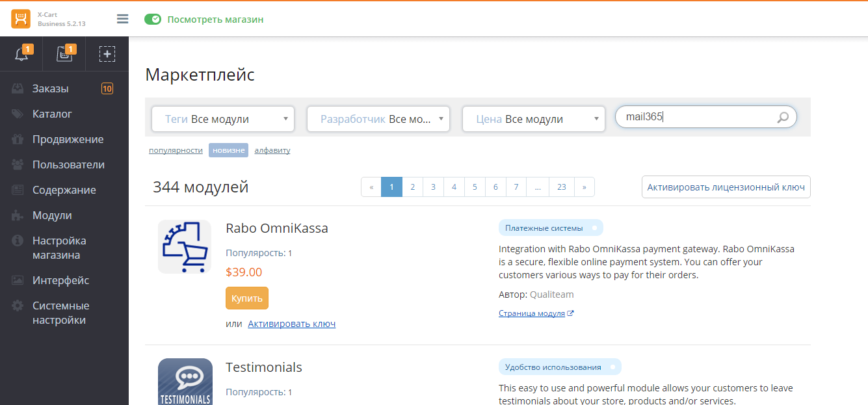The image size is (868, 405).
Task: Click the quick add plus icon
Action: (107, 54)
